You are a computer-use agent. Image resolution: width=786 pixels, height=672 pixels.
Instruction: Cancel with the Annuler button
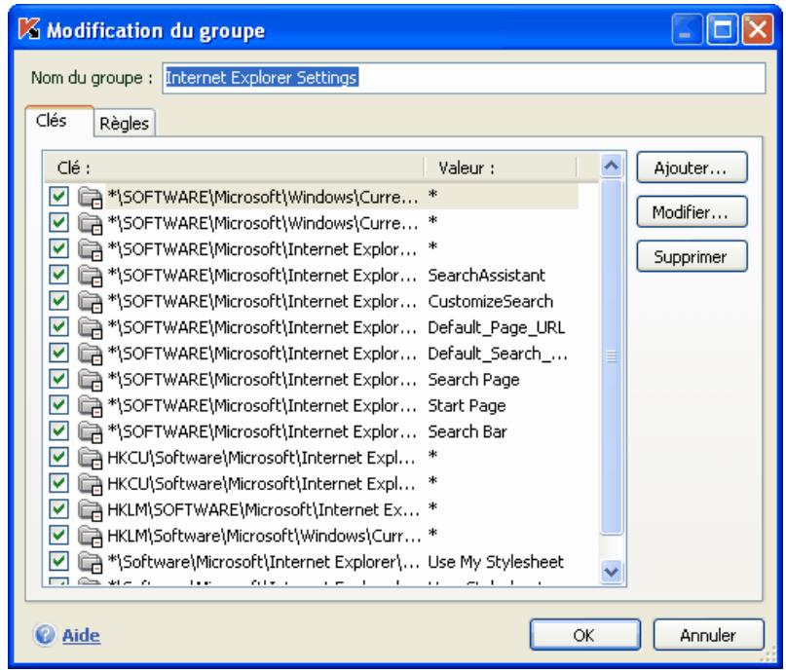click(x=708, y=635)
